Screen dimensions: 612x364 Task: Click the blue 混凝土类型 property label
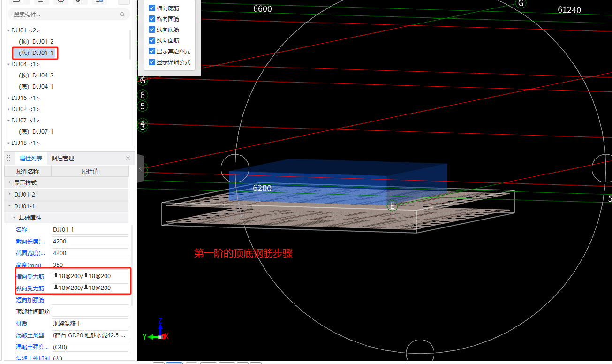point(30,335)
